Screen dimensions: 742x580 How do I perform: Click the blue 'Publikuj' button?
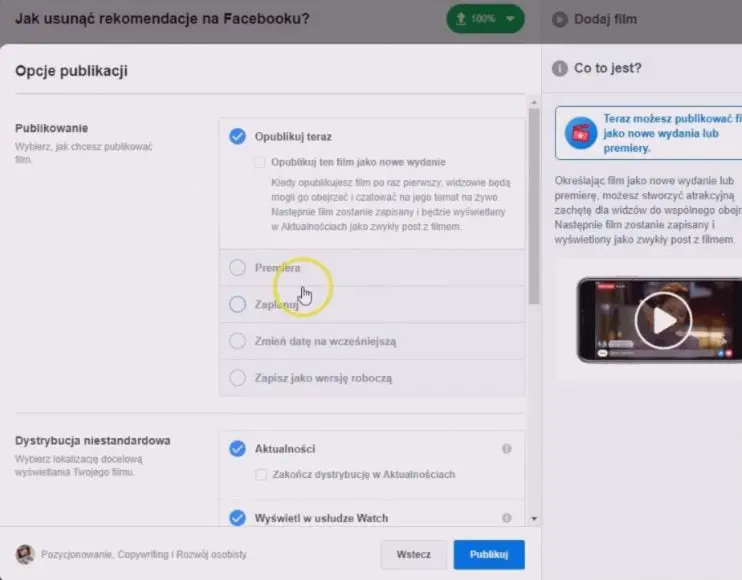tap(489, 554)
